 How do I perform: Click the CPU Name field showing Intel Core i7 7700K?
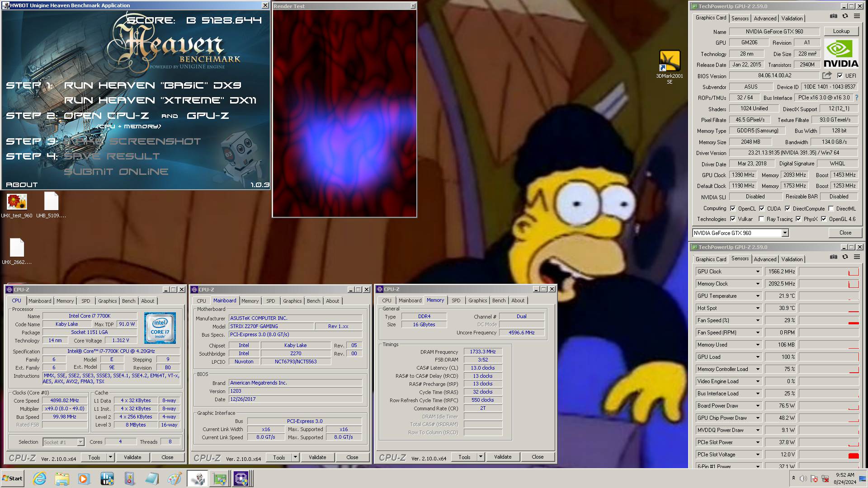[90, 316]
